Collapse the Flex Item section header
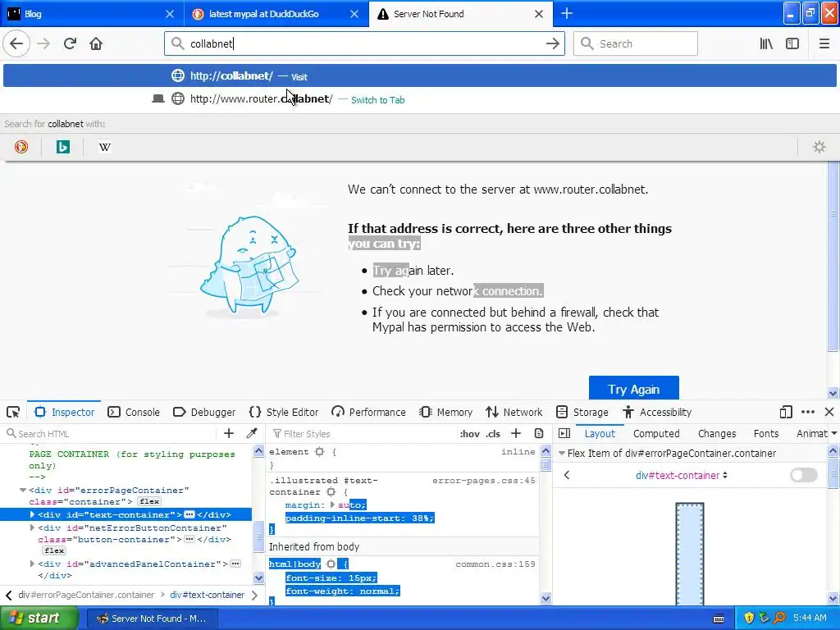This screenshot has width=840, height=630. 561,453
